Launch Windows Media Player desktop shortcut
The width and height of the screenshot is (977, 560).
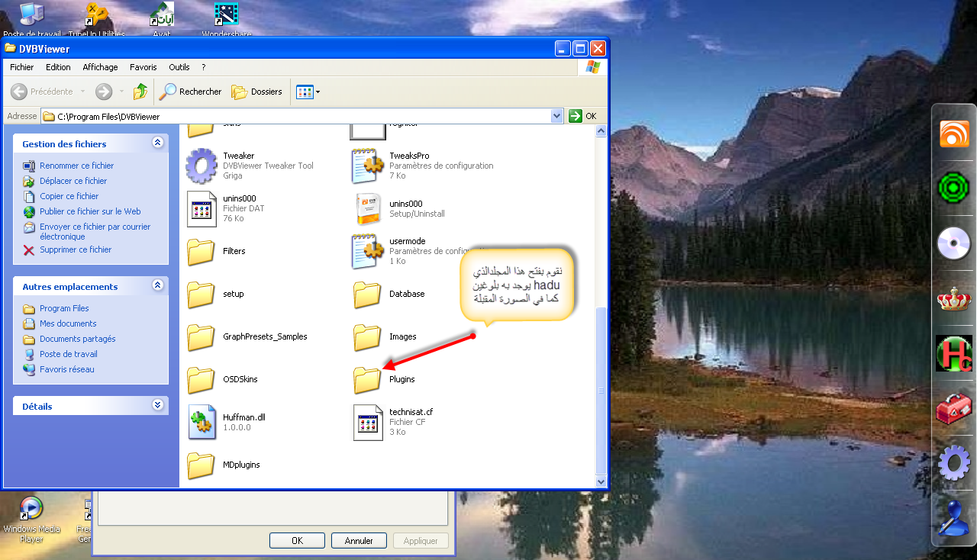point(31,509)
